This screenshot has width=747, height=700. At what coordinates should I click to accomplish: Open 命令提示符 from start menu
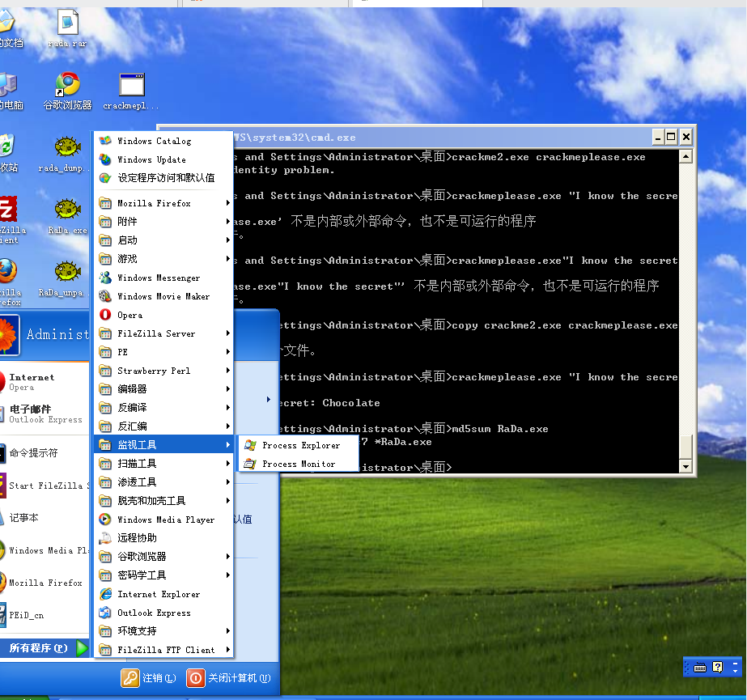tap(34, 453)
